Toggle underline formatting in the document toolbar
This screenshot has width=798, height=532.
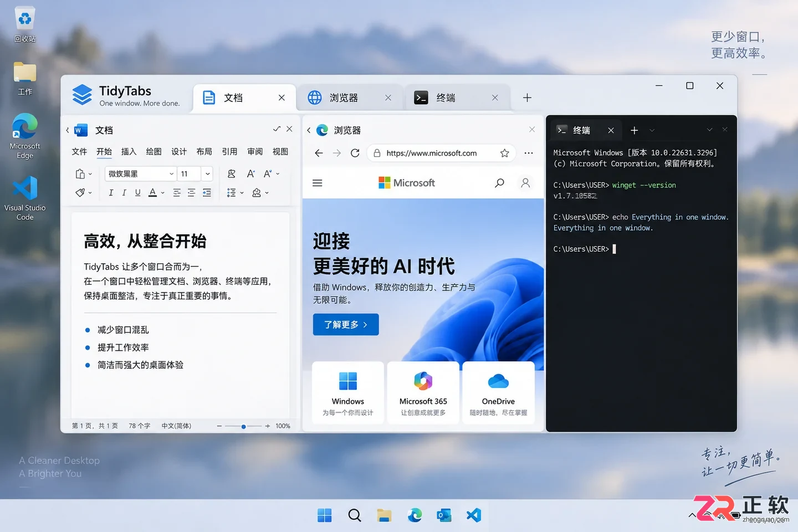[x=137, y=193]
